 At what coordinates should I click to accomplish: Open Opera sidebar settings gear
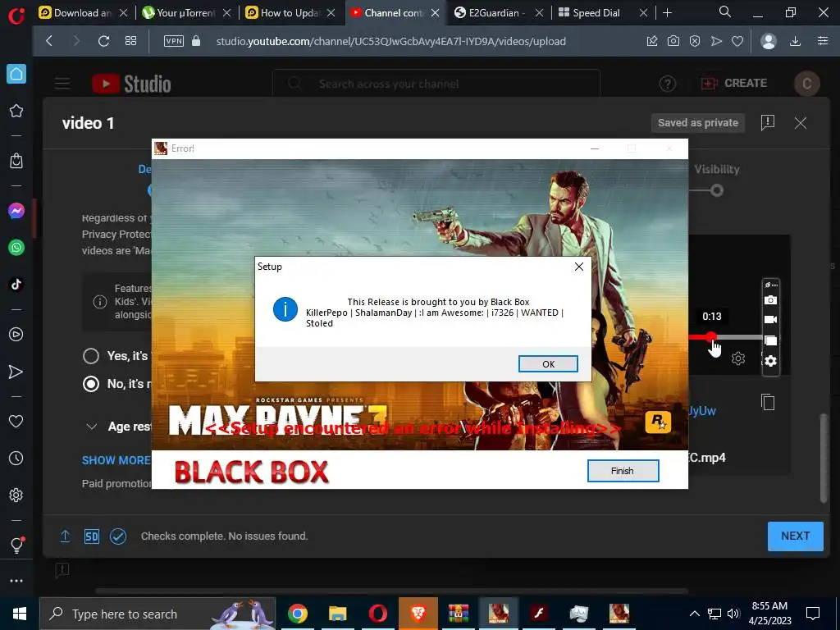click(x=16, y=495)
